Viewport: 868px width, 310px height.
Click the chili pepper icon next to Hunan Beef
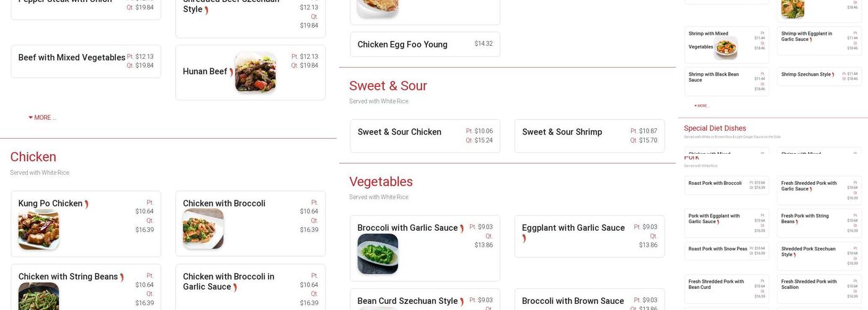coord(231,72)
